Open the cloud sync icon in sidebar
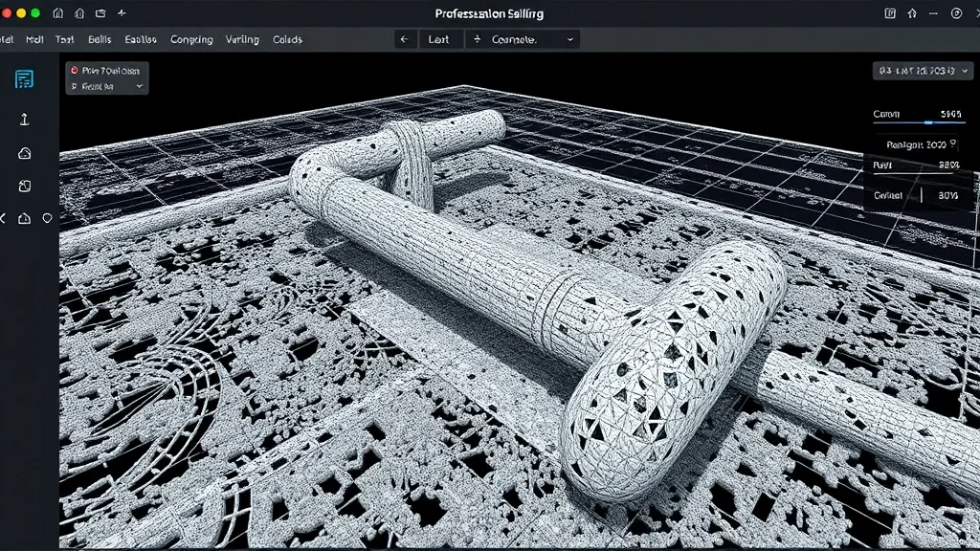 24,153
